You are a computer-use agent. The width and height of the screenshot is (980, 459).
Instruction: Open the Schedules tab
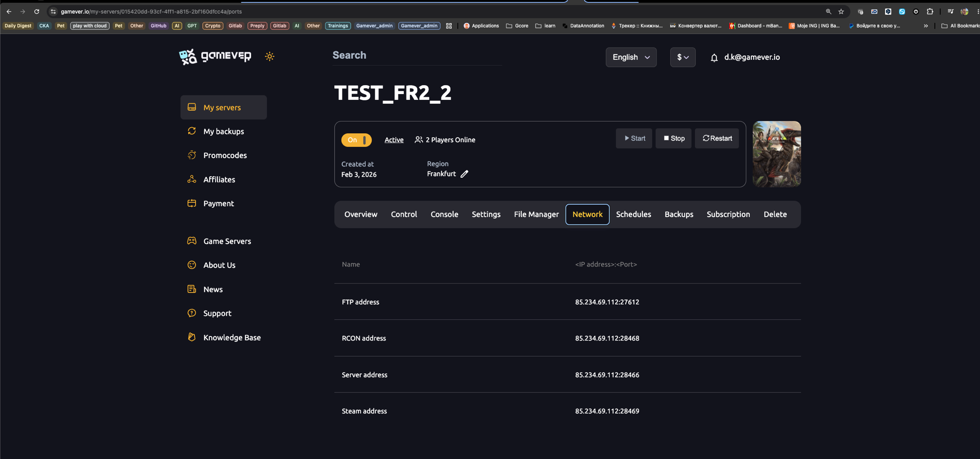click(634, 215)
